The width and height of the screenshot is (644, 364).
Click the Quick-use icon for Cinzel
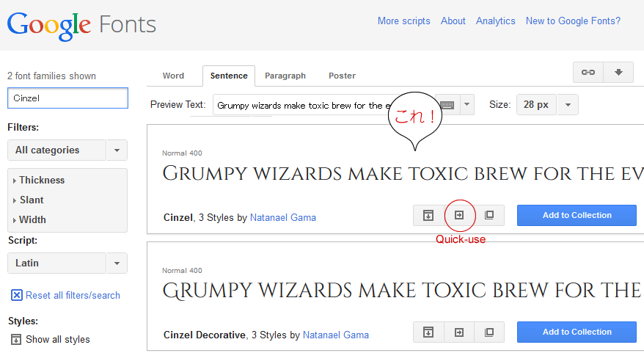tap(459, 215)
